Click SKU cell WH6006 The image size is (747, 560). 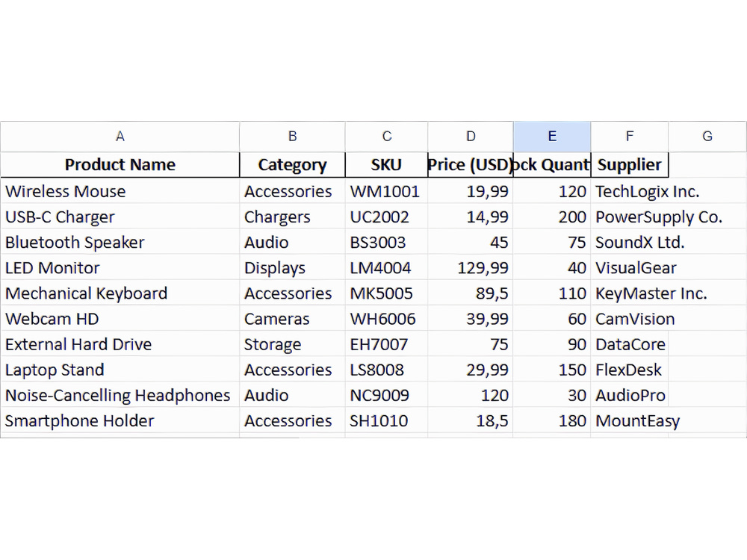tap(386, 319)
